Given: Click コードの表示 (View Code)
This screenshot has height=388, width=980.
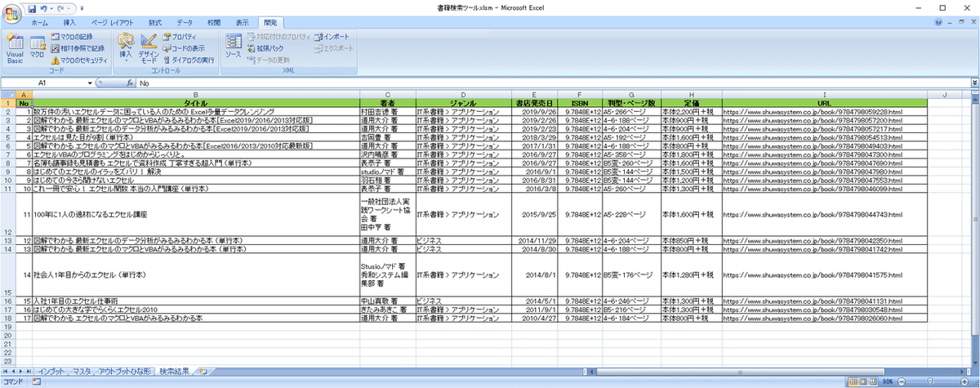Looking at the screenshot, I should tap(183, 48).
